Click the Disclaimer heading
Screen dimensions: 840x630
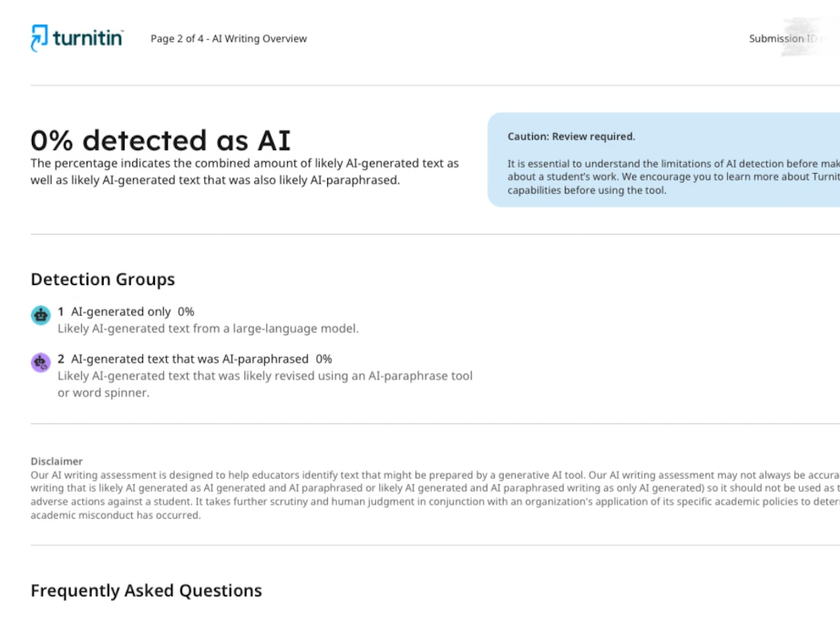click(x=56, y=462)
